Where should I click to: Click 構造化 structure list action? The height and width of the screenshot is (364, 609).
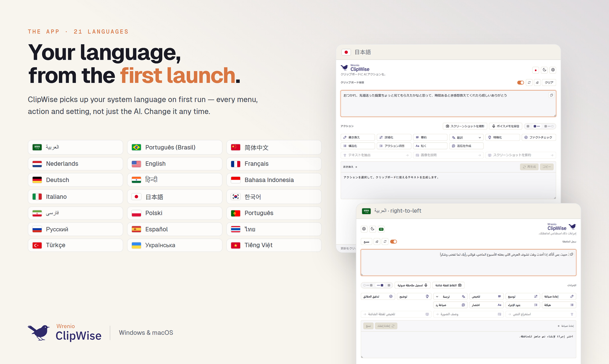coord(358,146)
